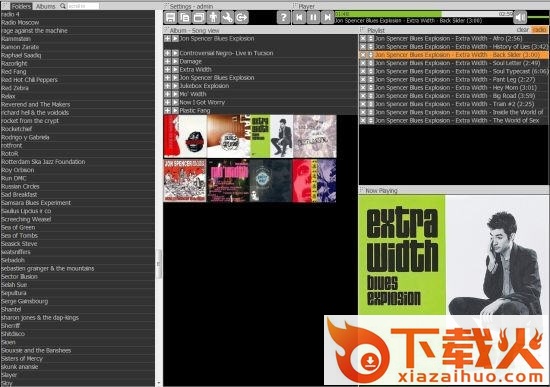550x387 pixels.
Task: Skip to the next track
Action: coord(328,17)
